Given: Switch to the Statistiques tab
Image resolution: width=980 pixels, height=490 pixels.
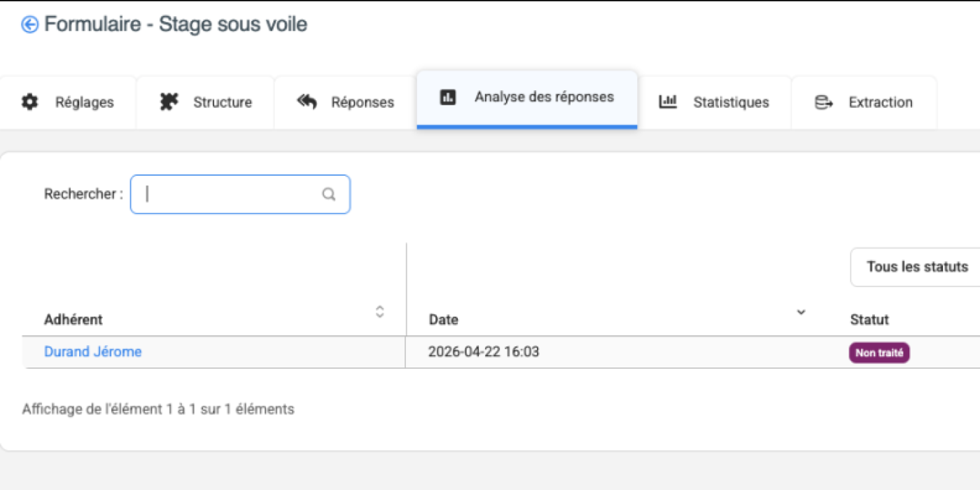Looking at the screenshot, I should [731, 102].
